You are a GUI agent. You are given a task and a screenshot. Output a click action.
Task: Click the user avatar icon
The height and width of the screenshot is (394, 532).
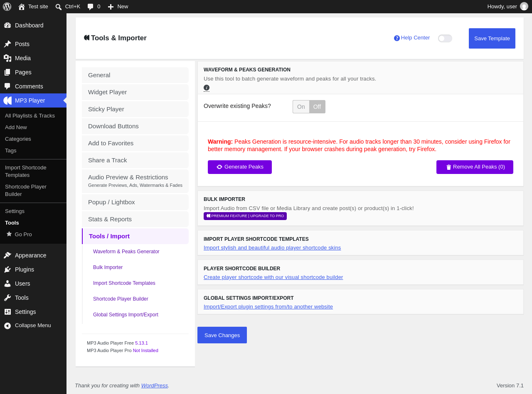coord(524,6)
